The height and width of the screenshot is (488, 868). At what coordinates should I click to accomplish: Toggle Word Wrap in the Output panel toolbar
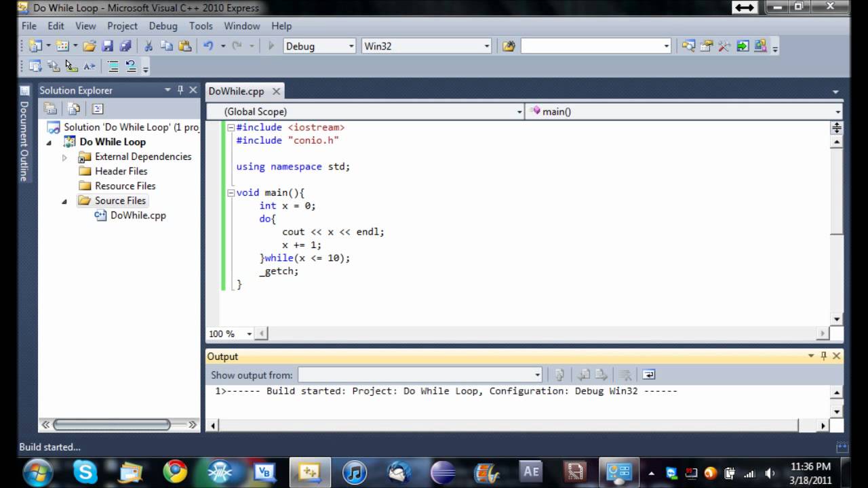[648, 375]
